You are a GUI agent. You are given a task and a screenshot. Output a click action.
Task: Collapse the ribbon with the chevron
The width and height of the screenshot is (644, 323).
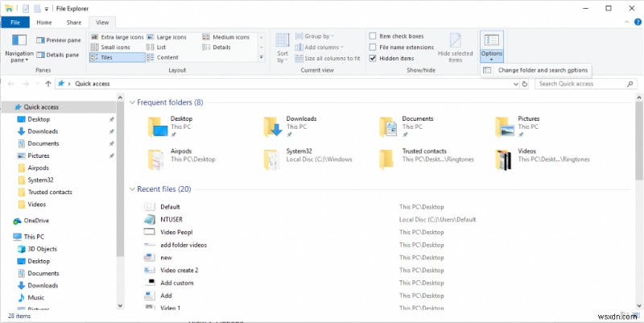click(x=626, y=22)
